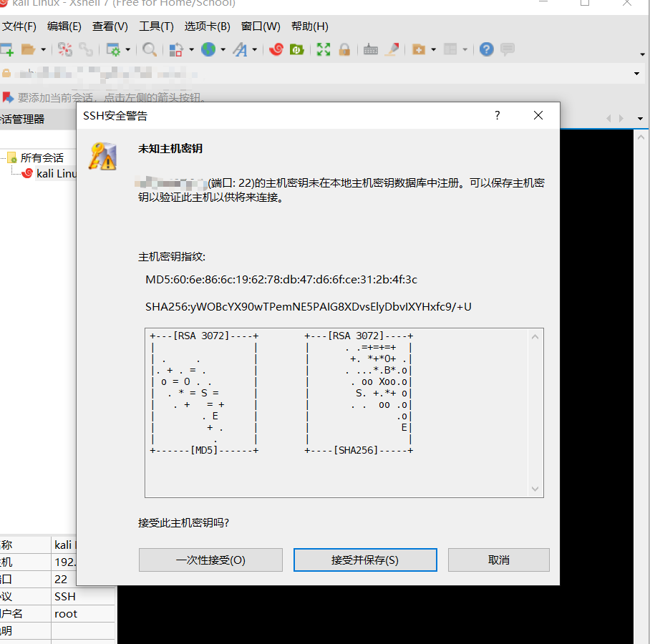Image resolution: width=650 pixels, height=644 pixels.
Task: Open the 选项卡(B) menu
Action: (x=208, y=26)
